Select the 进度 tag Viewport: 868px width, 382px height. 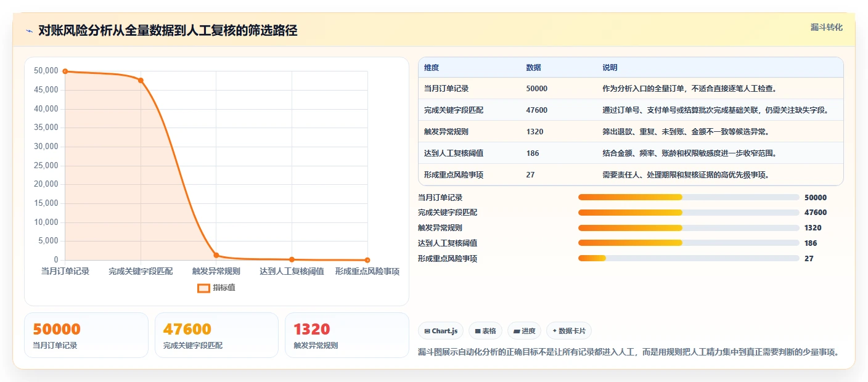point(524,331)
